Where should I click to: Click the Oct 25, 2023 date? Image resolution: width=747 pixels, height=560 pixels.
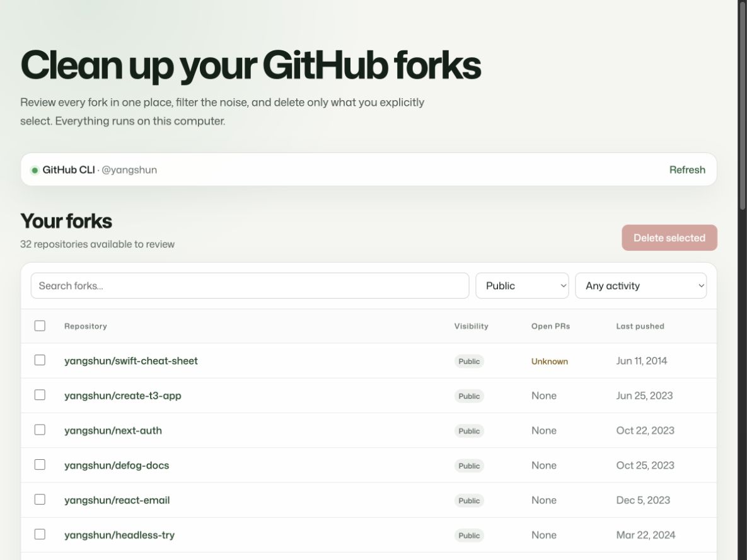tap(646, 466)
